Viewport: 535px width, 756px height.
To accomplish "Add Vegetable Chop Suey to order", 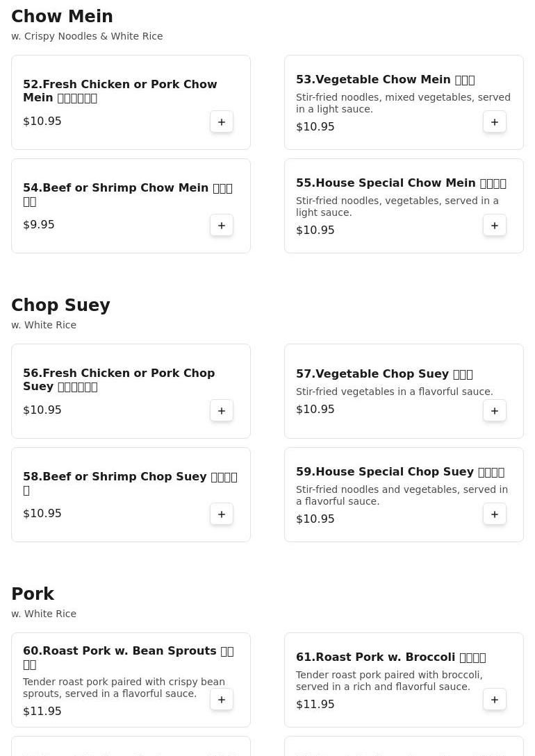I will [x=495, y=411].
